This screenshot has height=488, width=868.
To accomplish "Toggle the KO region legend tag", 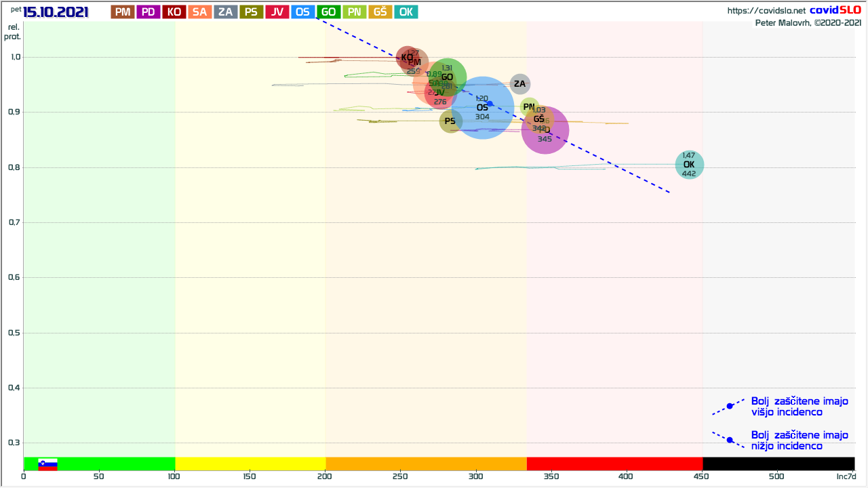I will pyautogui.click(x=174, y=12).
